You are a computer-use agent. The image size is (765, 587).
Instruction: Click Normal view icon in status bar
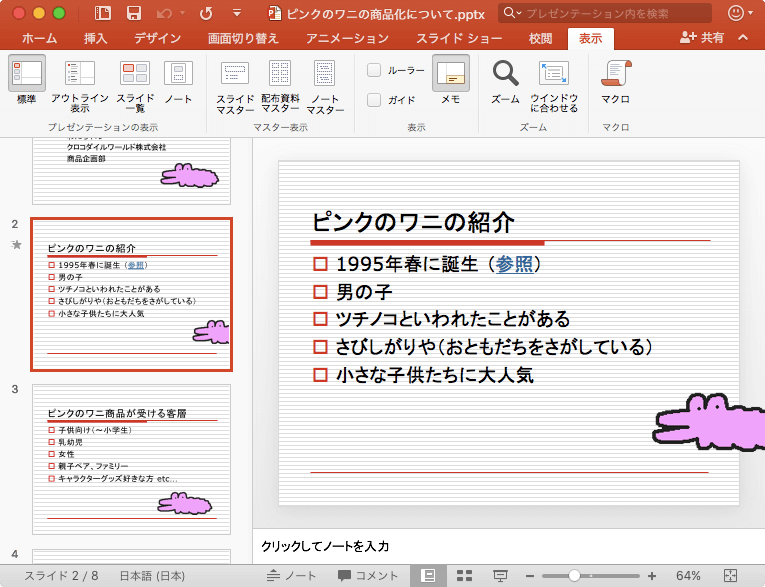(428, 576)
